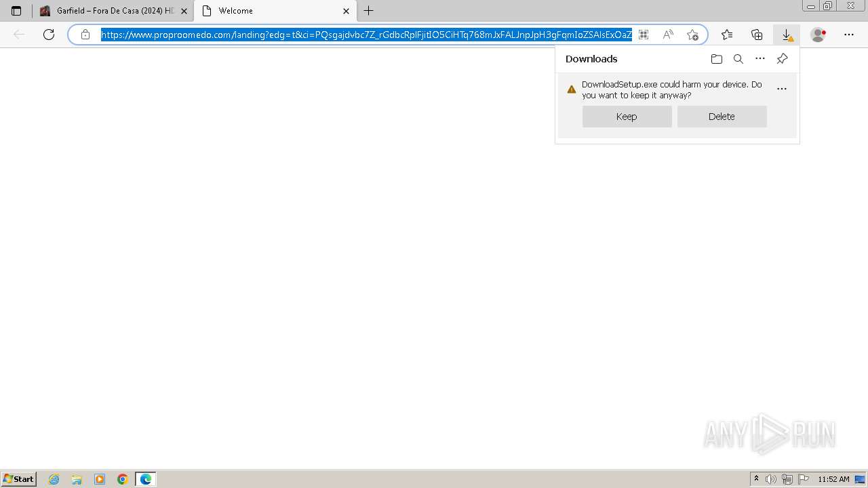
Task: Close the Garfield – Fora De Casa tab
Action: (x=184, y=11)
